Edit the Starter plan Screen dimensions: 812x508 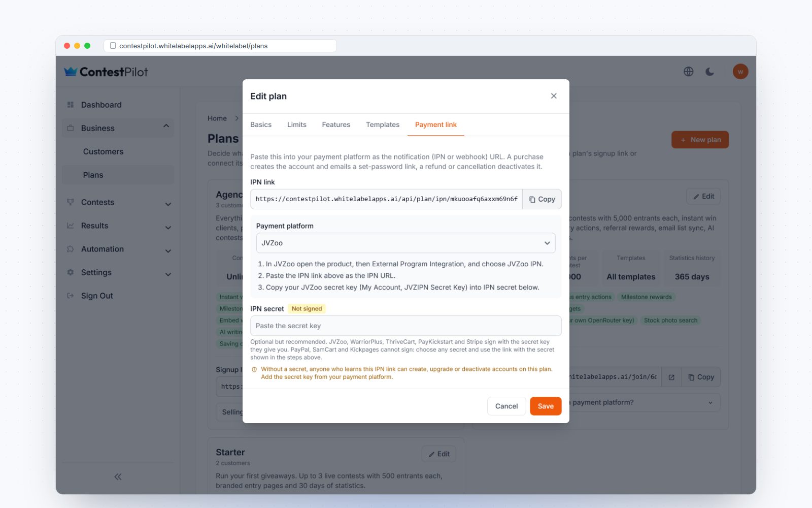(x=439, y=454)
